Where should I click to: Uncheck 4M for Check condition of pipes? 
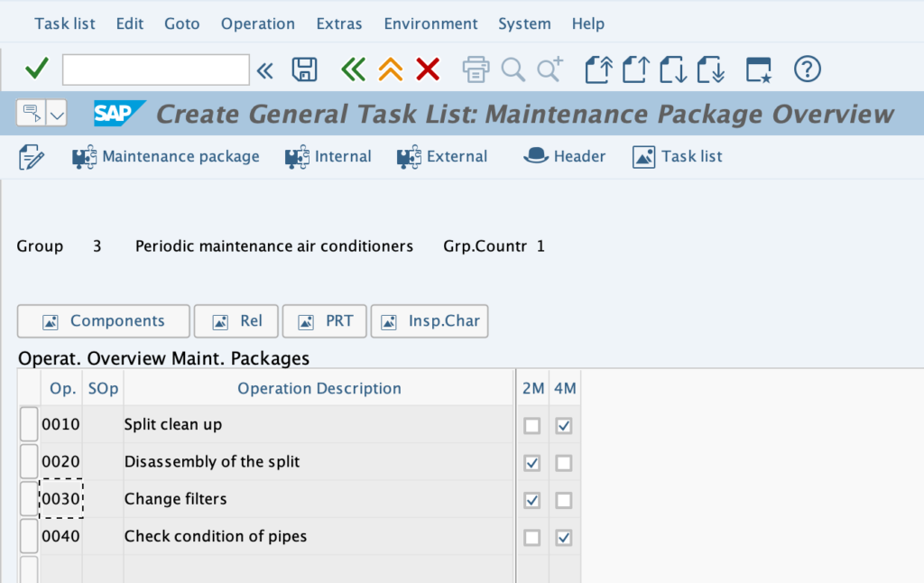click(563, 538)
